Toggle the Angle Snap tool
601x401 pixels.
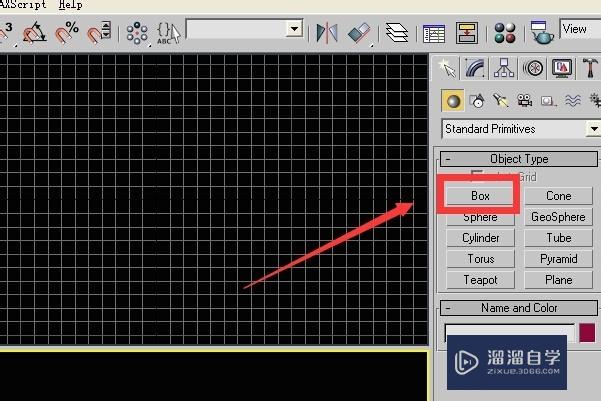[34, 33]
